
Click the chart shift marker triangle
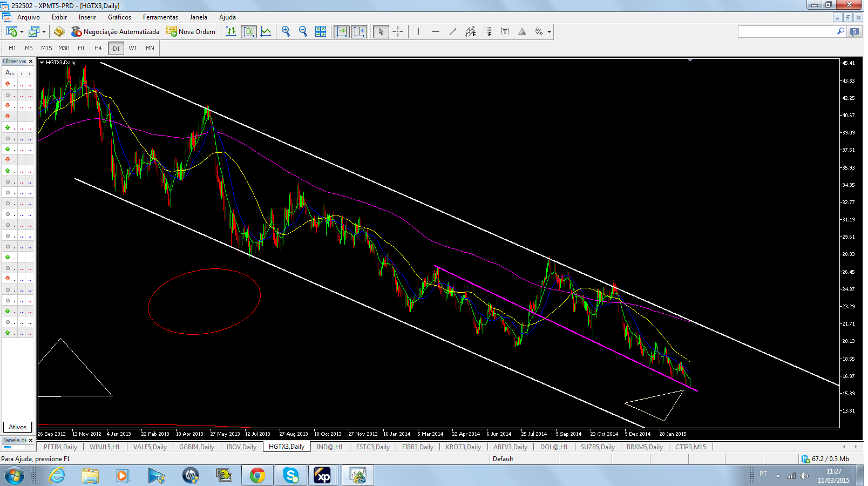690,60
